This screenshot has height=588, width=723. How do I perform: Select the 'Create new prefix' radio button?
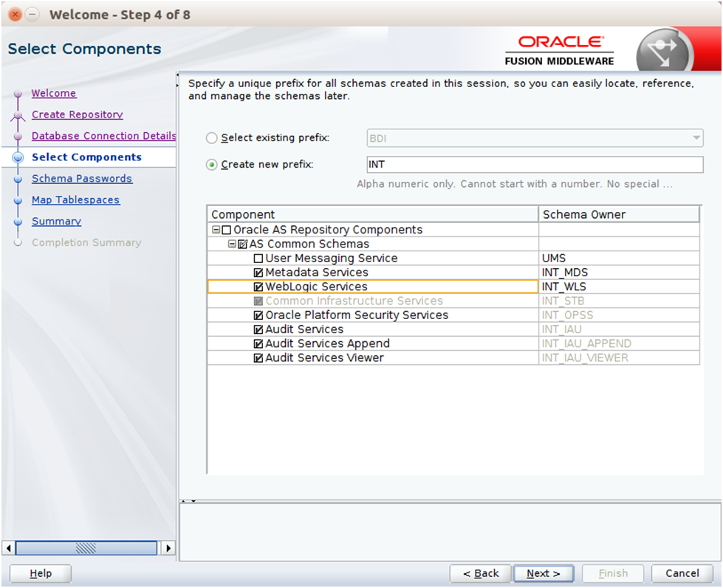[x=211, y=165]
